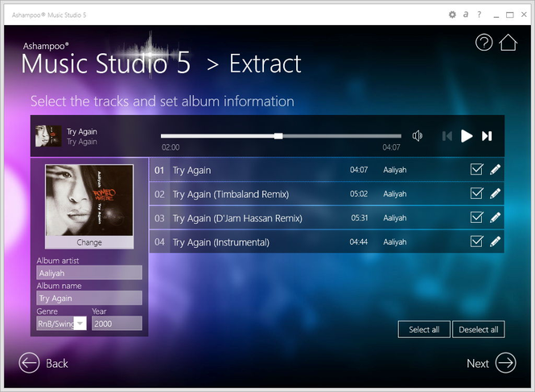Viewport: 535px width, 392px height.
Task: Uncheck track 01 Try Again checkbox
Action: [476, 169]
